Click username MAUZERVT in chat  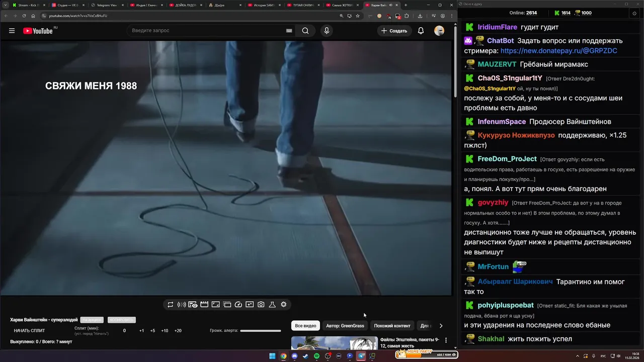tap(497, 64)
